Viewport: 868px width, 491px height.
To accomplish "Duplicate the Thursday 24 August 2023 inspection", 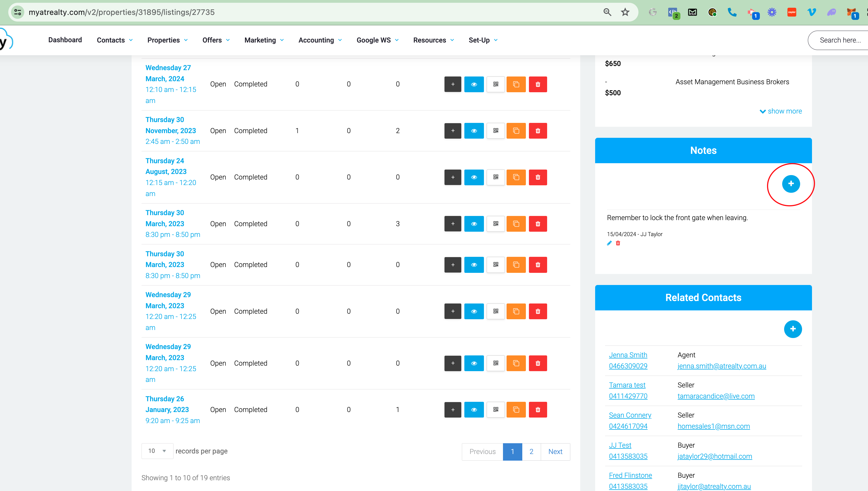I will pos(516,177).
